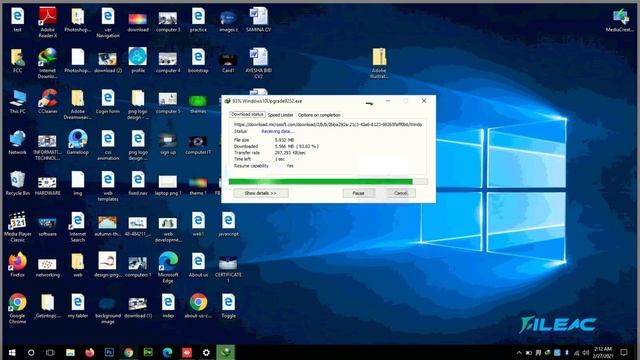Select the Login form file icon
This screenshot has height=360, width=640.
click(108, 101)
